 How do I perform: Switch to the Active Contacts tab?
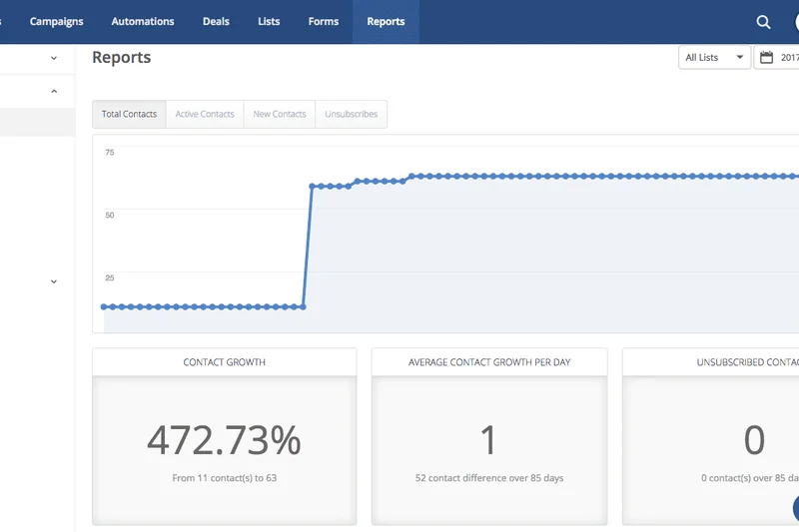205,114
